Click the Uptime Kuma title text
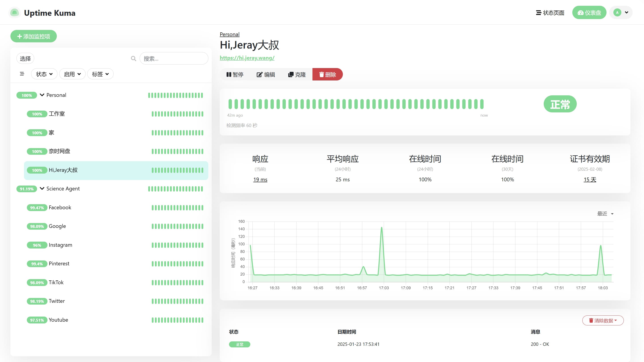 tap(49, 13)
